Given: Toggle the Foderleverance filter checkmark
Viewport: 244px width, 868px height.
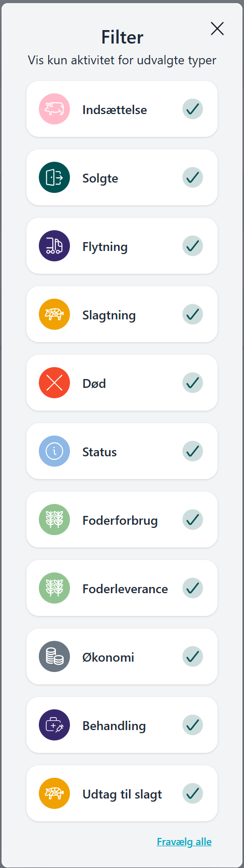Looking at the screenshot, I should tap(193, 588).
